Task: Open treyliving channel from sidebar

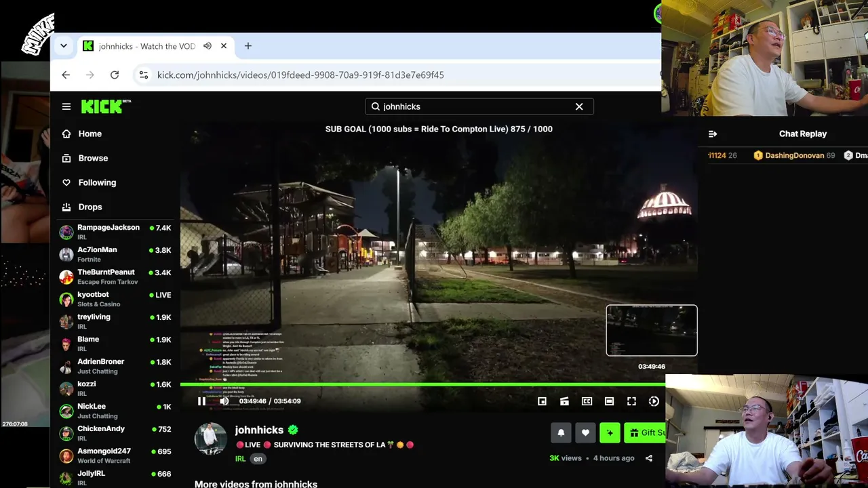Action: coord(115,321)
